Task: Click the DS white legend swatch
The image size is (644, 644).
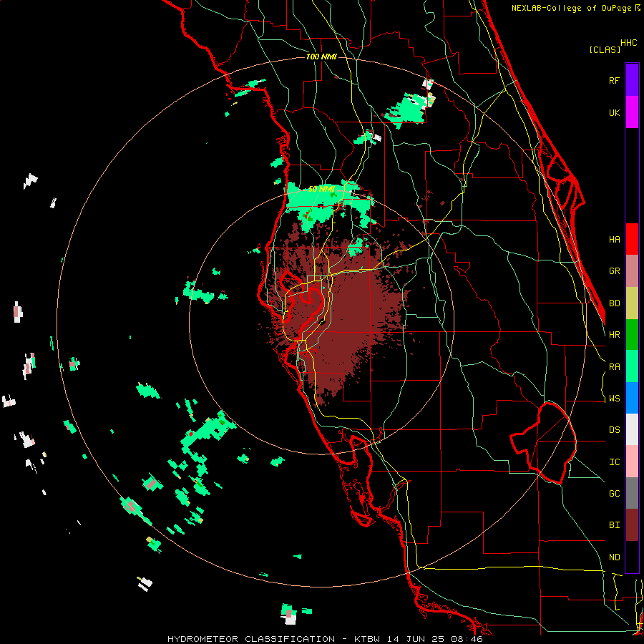Action: click(632, 429)
